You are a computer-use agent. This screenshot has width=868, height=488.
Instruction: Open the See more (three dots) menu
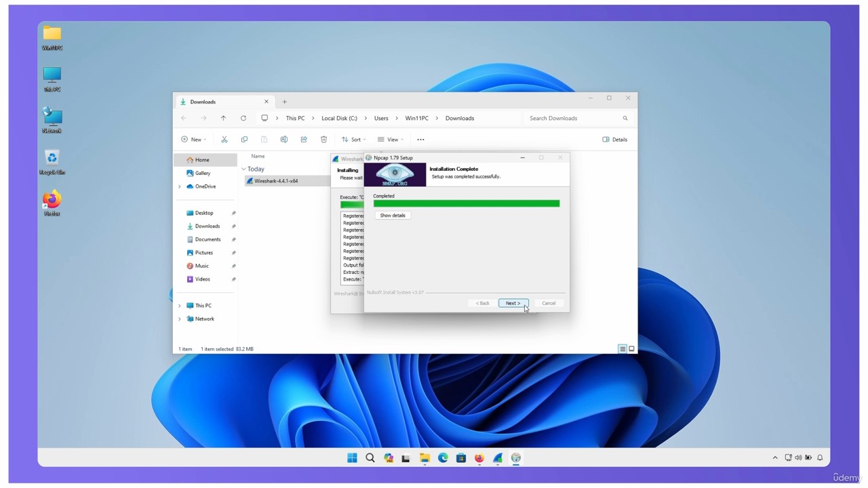420,140
